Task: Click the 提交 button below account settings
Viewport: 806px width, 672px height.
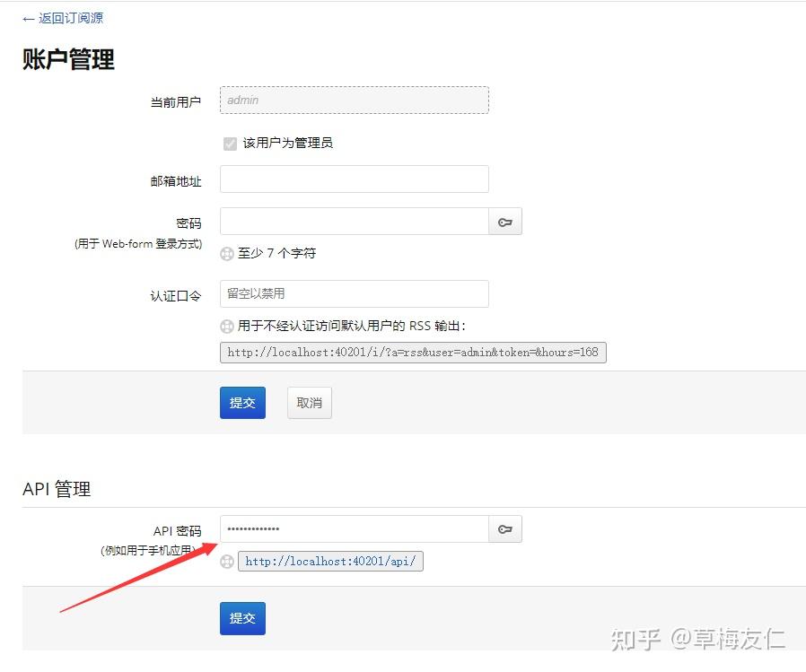Action: (x=242, y=402)
